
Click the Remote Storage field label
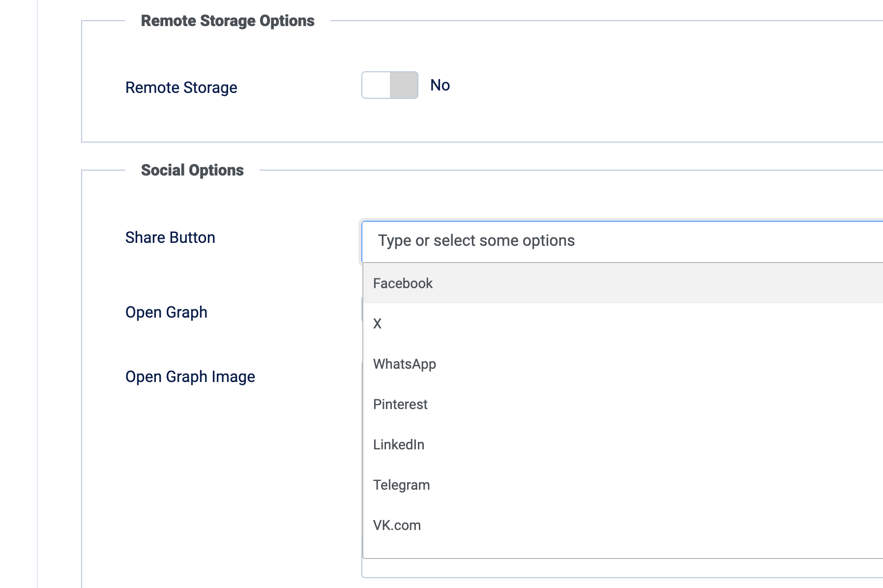pos(181,88)
